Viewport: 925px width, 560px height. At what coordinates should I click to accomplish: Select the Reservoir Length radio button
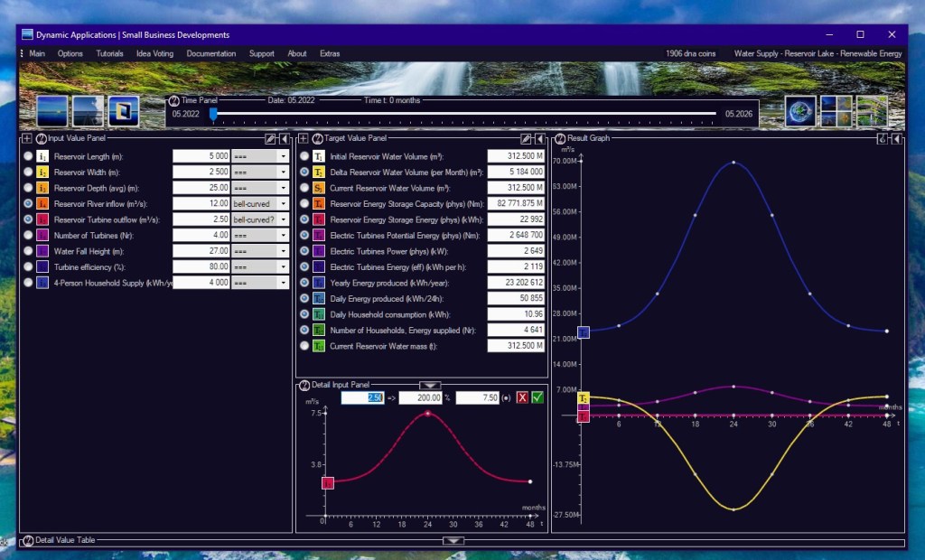tap(29, 156)
